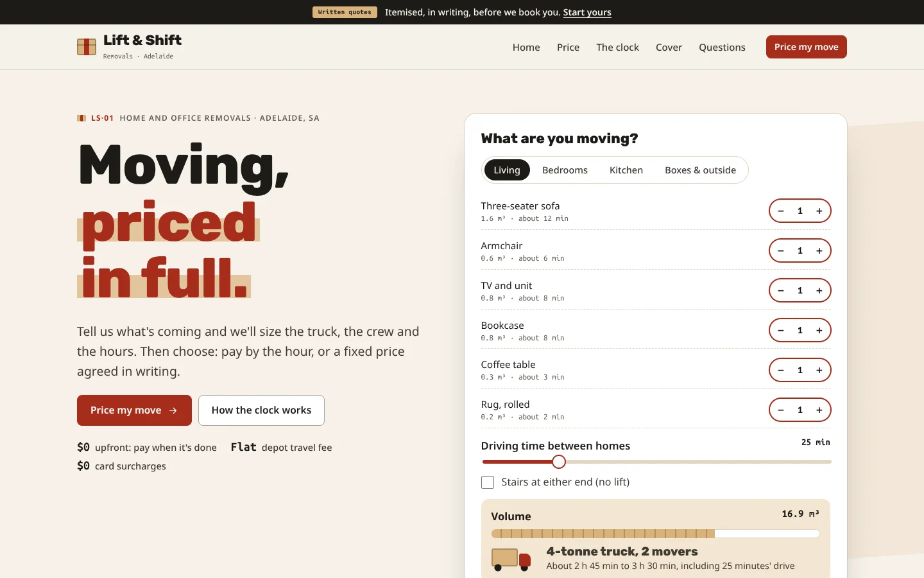Image resolution: width=924 pixels, height=578 pixels.
Task: Click the Flat depot travel fee text
Action: [x=282, y=447]
